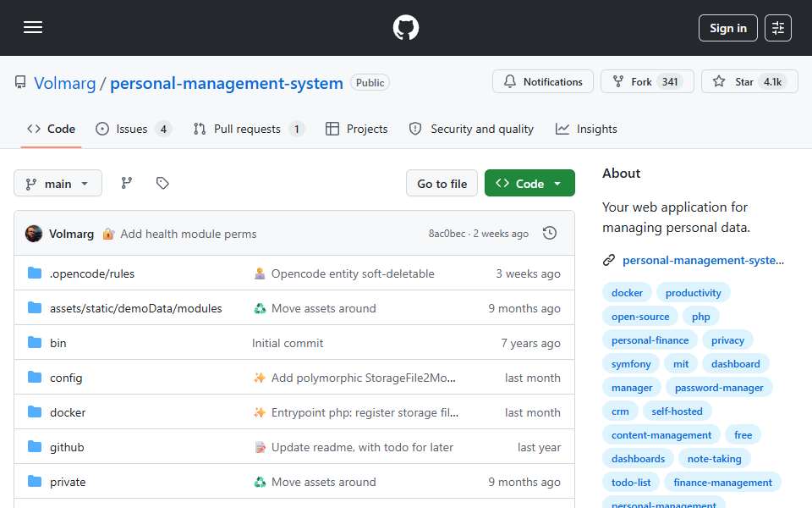Screen dimensions: 812x508
Task: Open commit hash 8ac0bec
Action: 447,234
